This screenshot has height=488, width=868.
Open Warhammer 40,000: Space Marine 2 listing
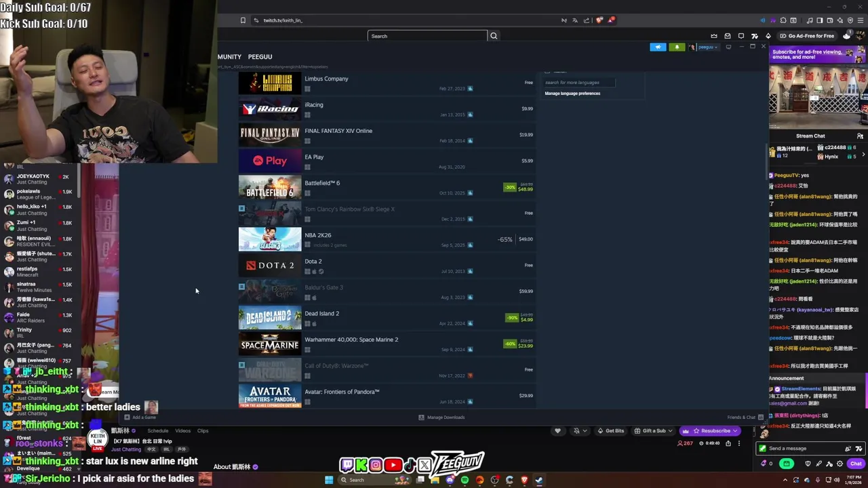(387, 344)
